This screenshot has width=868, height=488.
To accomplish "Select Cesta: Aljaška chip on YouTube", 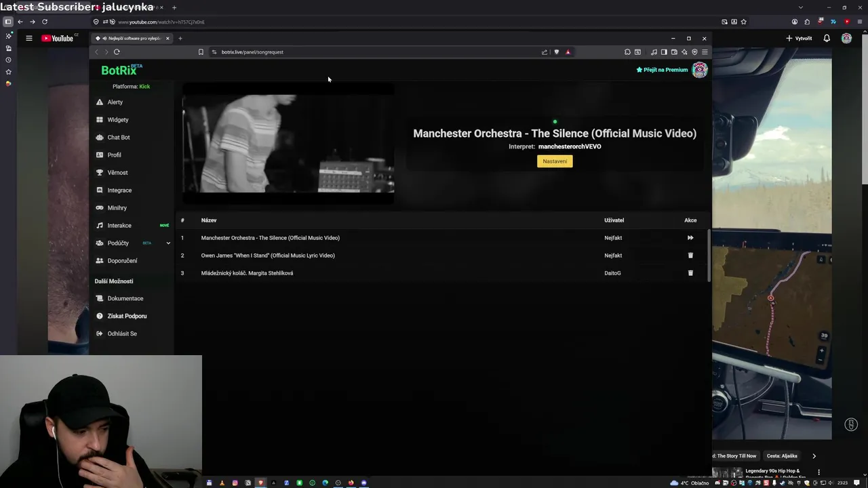I will [782, 456].
